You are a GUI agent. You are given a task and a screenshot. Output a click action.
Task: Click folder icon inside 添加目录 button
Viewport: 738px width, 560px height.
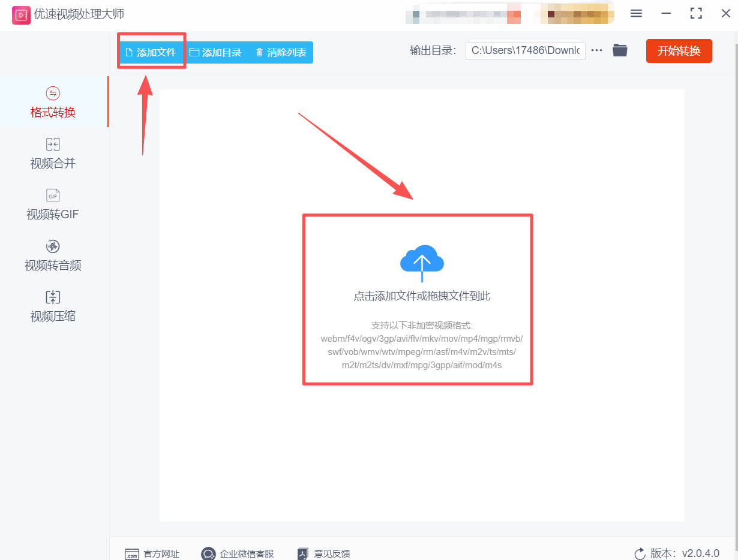pyautogui.click(x=194, y=52)
